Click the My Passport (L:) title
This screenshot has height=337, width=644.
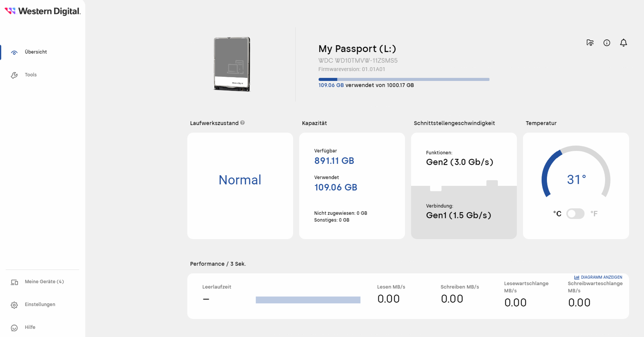[x=357, y=49]
